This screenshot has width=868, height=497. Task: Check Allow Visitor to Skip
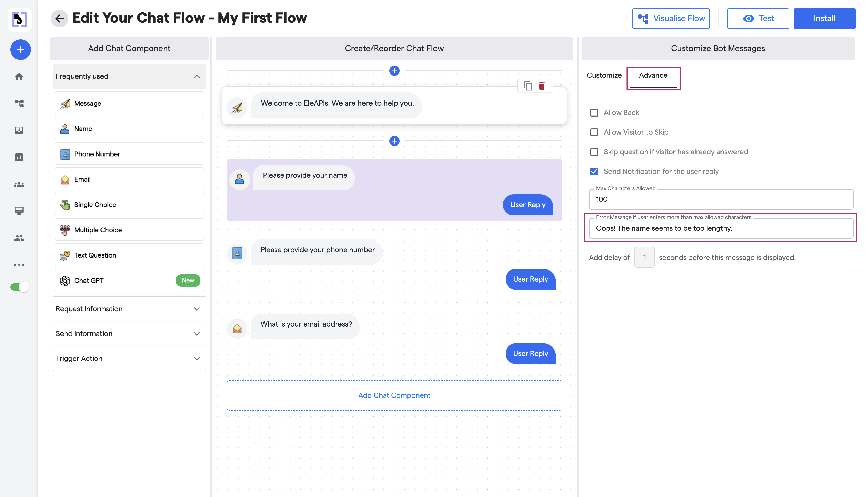click(594, 132)
